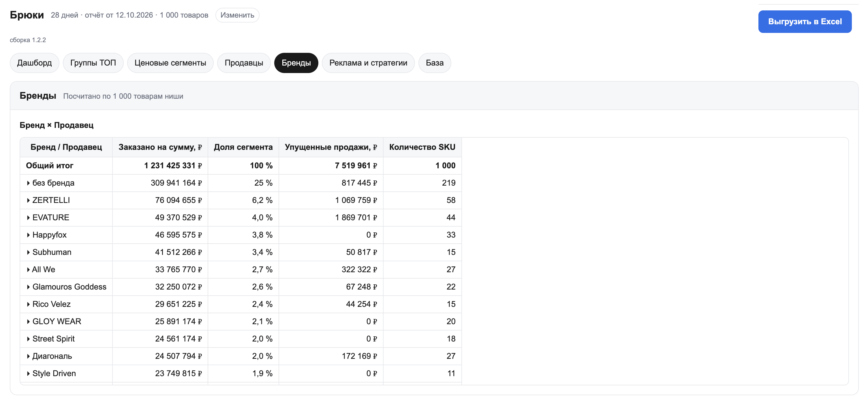The image size is (868, 418).
Task: Expand the GLOY WEAR row
Action: click(28, 322)
